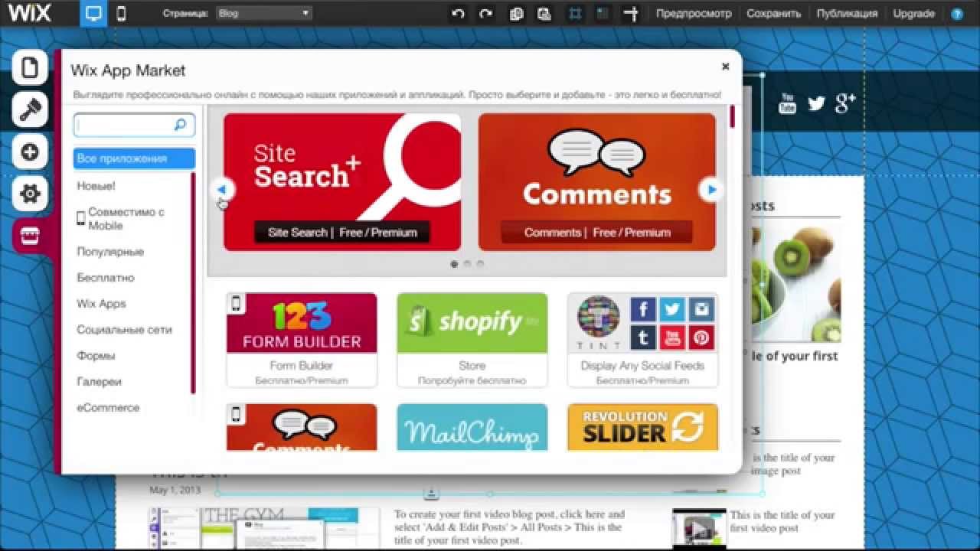Viewport: 980px width, 551px height.
Task: Open Display Any Social Feeds app card
Action: [643, 340]
